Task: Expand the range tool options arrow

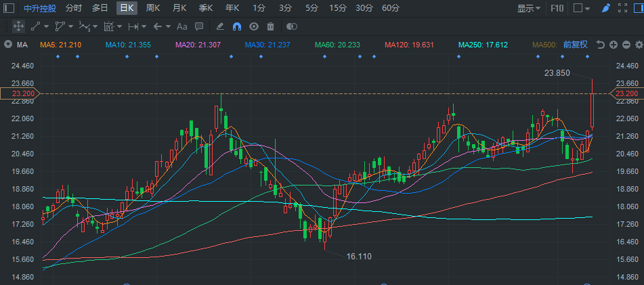Action: point(144,26)
